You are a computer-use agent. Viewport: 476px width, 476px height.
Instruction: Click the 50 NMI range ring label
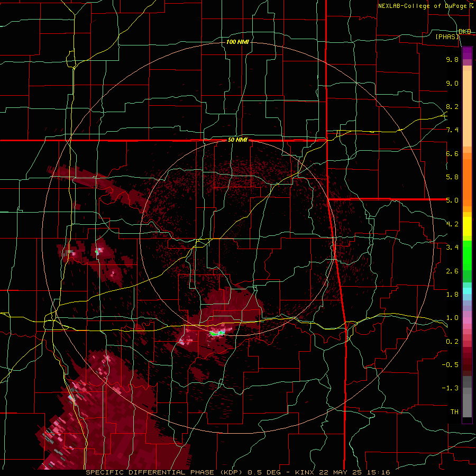coord(237,140)
